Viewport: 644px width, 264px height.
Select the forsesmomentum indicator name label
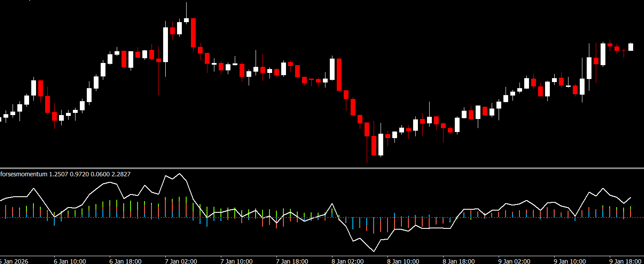24,174
